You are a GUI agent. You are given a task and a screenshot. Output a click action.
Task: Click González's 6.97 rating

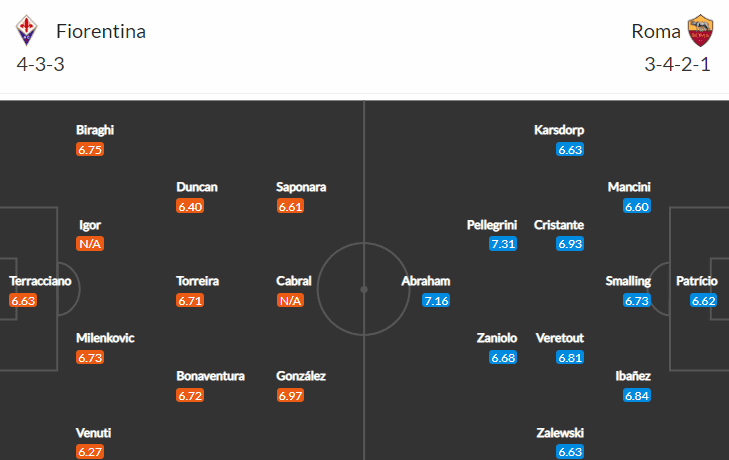point(291,396)
